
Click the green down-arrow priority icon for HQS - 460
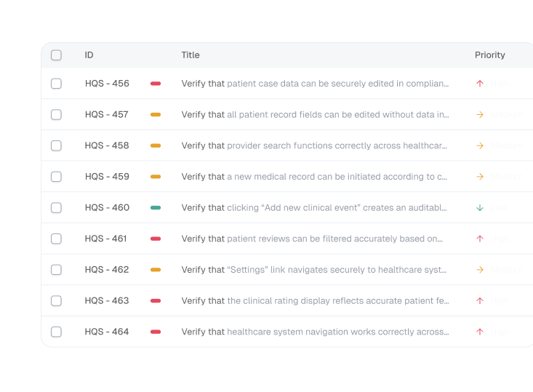(480, 208)
